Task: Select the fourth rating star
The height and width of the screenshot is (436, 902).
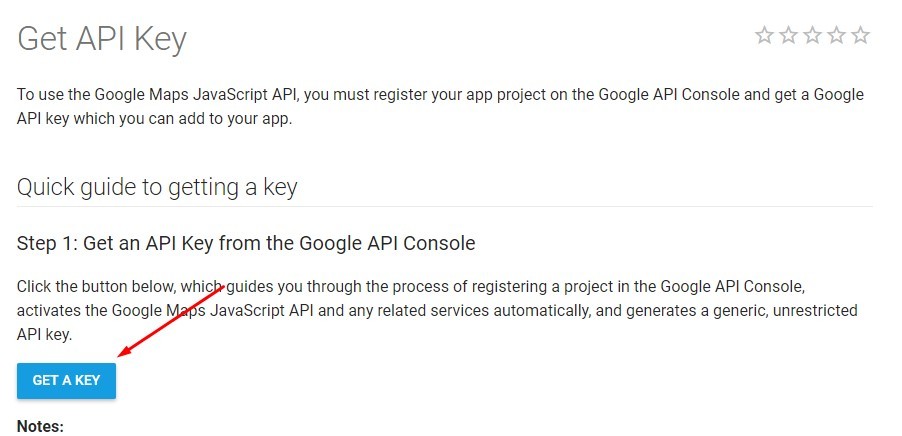Action: click(836, 36)
